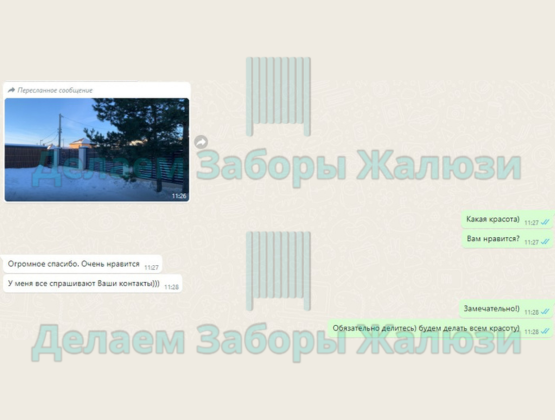Click the 'Пересланное сообщение' forwarded label

(55, 91)
